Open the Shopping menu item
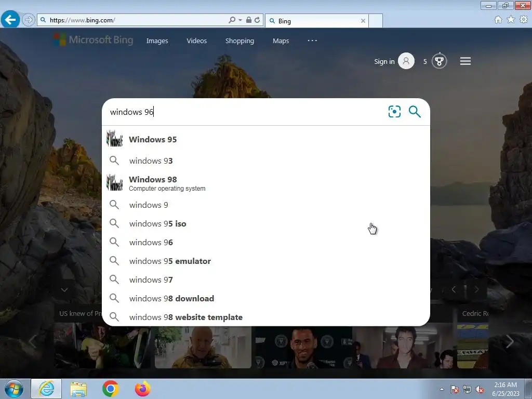This screenshot has width=532, height=399. (x=240, y=41)
